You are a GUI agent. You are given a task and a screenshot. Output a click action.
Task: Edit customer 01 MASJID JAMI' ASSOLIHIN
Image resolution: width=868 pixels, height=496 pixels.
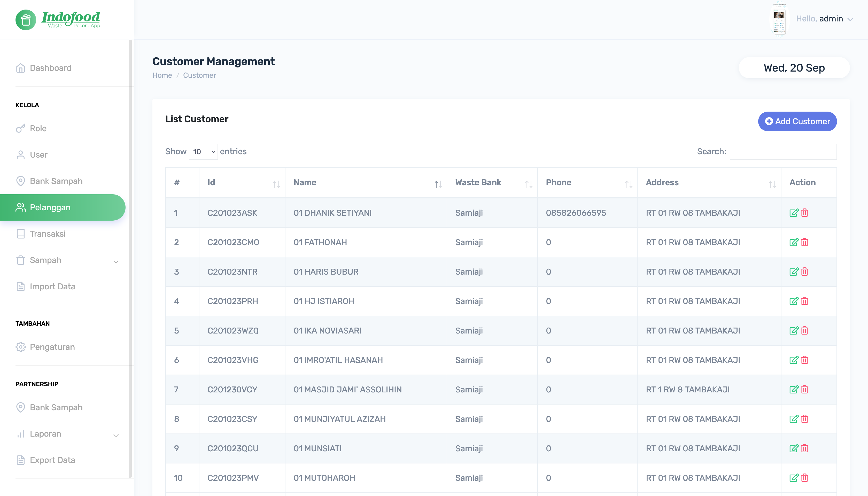pos(794,390)
